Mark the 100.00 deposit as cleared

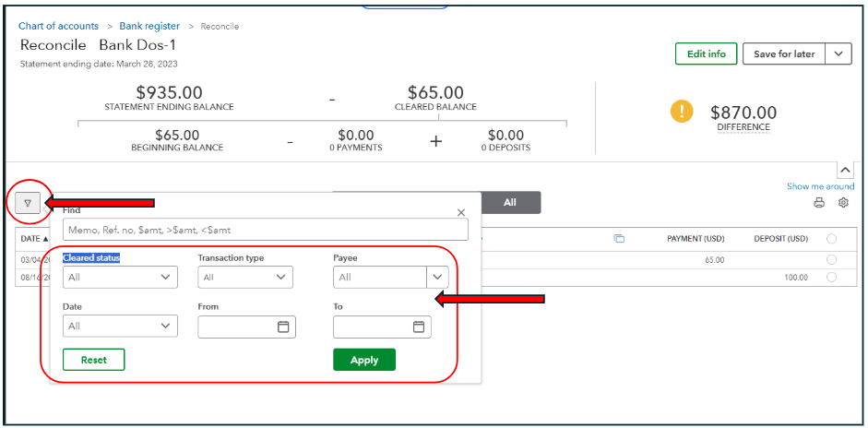[832, 277]
